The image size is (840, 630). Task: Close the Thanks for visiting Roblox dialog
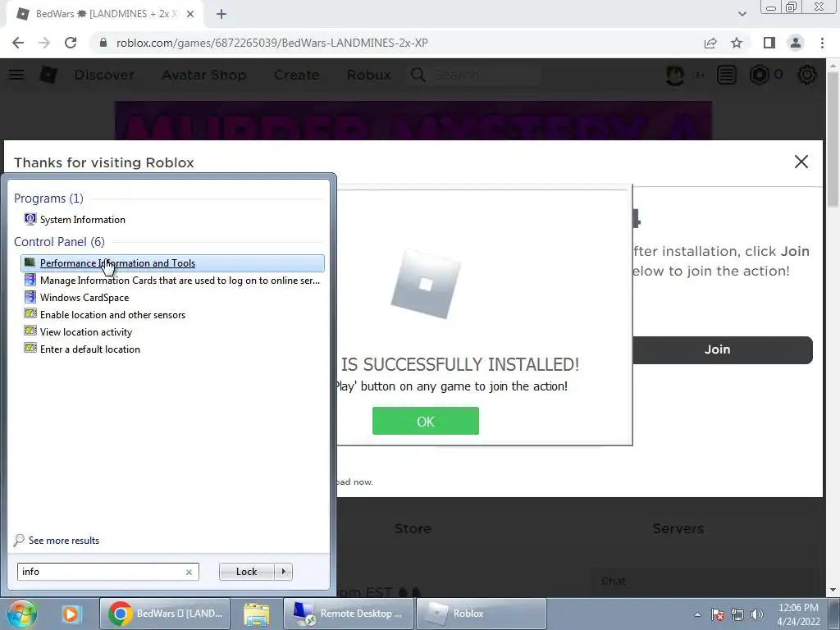point(801,162)
